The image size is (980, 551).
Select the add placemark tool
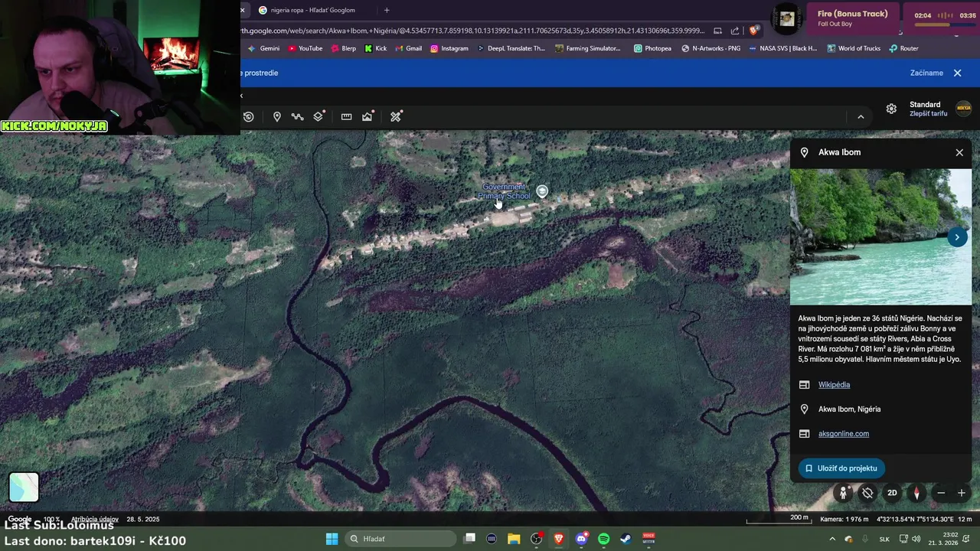[277, 116]
